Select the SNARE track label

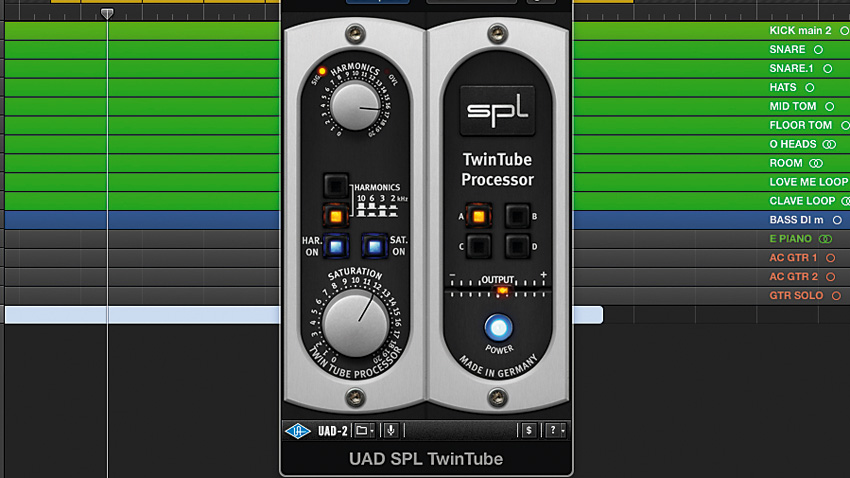787,49
